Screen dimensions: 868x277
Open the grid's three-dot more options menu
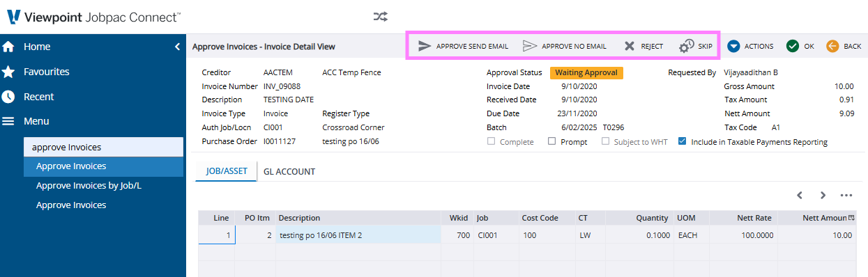pyautogui.click(x=846, y=196)
